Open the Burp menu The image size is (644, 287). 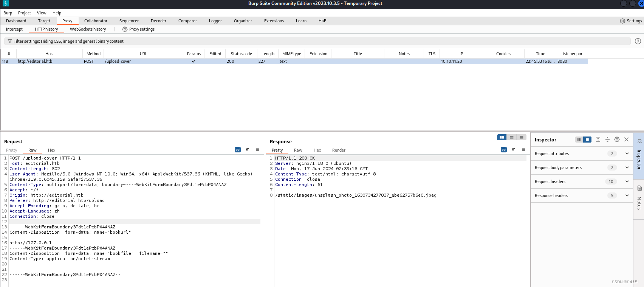tap(8, 13)
